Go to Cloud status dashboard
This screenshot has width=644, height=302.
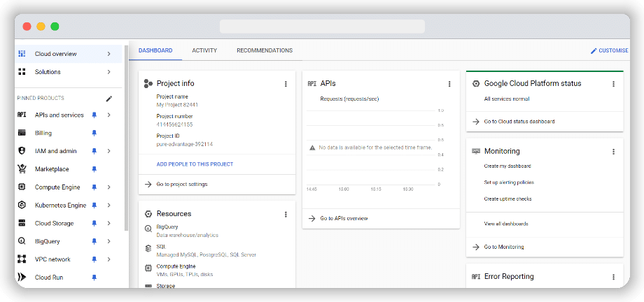[519, 122]
